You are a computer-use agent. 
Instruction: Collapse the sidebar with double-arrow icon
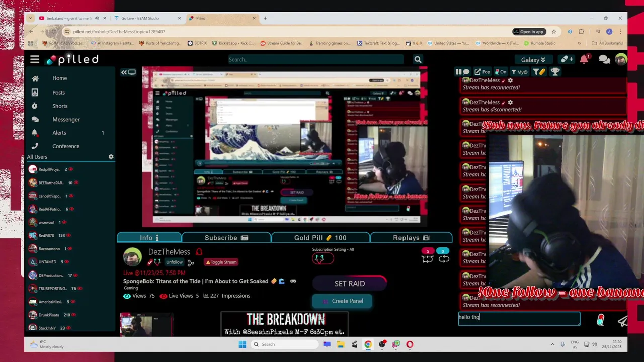128,72
